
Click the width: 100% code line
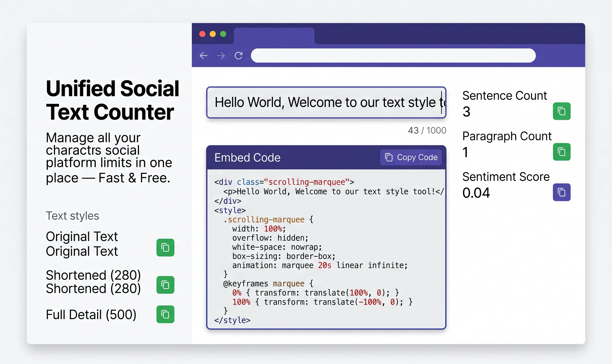pos(259,229)
